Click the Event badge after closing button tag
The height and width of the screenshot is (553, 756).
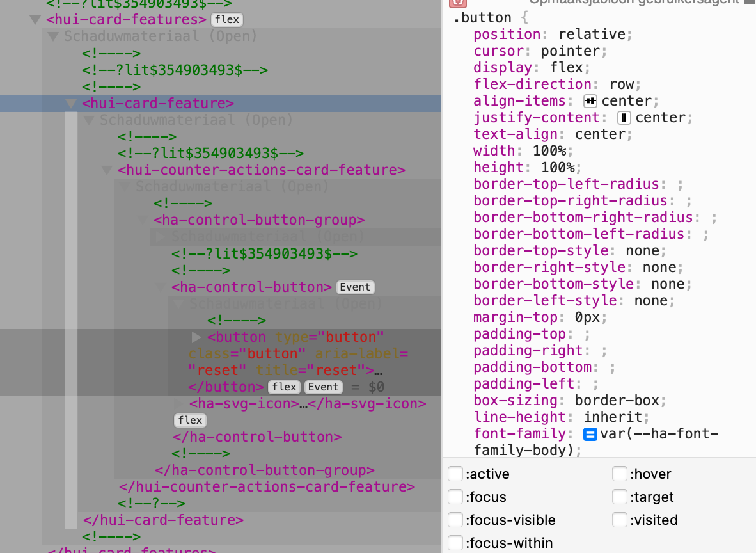click(323, 387)
